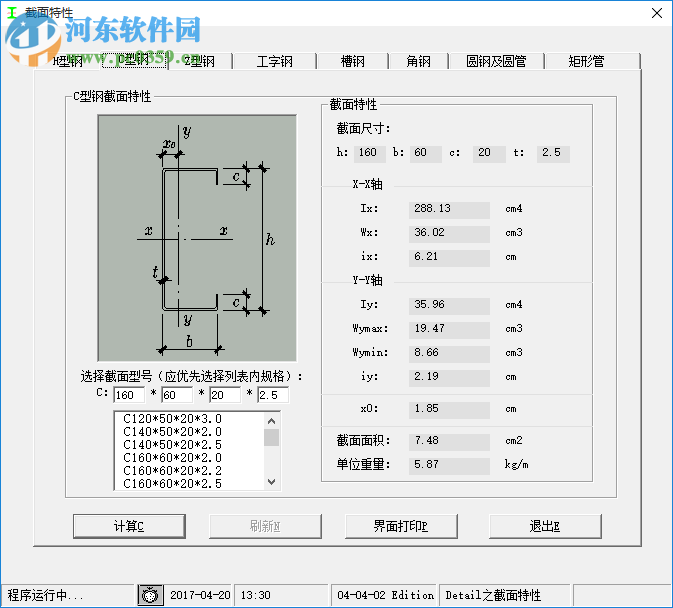Click the c value field showing 20
The image size is (673, 608).
pos(489,153)
